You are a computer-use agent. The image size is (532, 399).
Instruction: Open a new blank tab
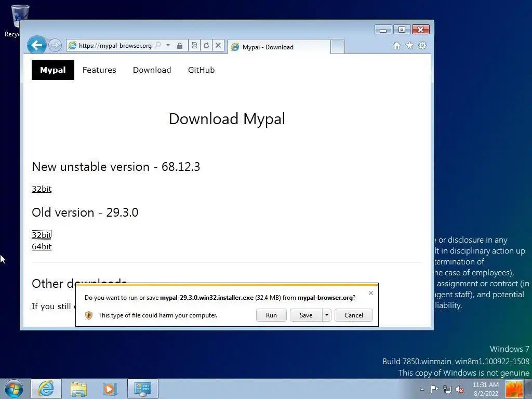[338, 47]
